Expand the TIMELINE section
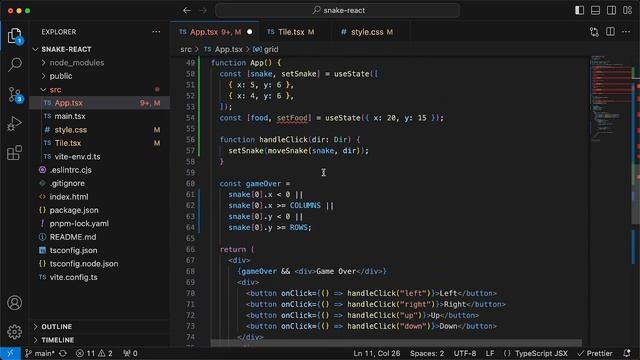 (100, 340)
